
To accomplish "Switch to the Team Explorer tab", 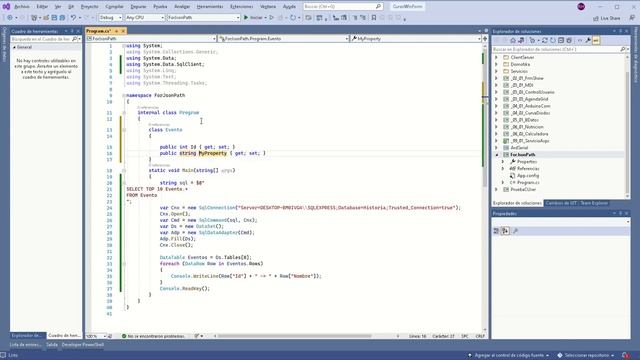I will tap(594, 203).
